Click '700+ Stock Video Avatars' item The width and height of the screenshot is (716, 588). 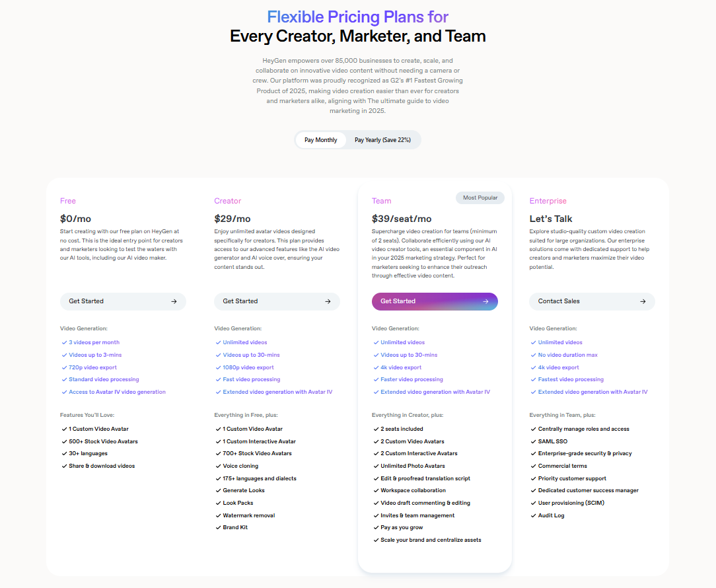[257, 454]
